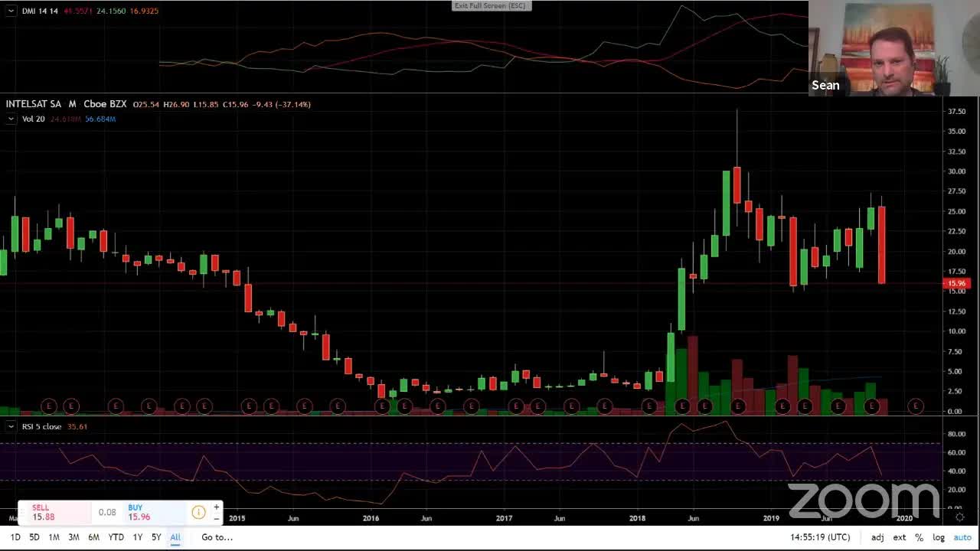Toggle the log scale
Screen dimensions: 980x551
[x=939, y=537]
